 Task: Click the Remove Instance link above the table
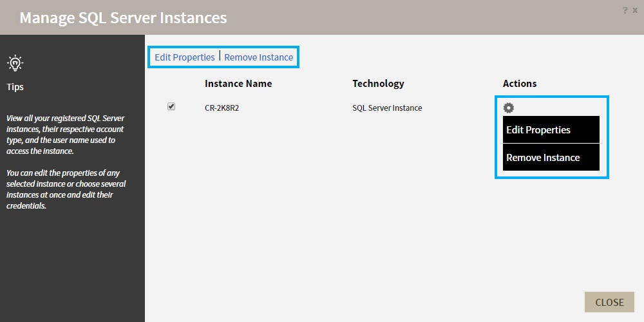coord(259,57)
